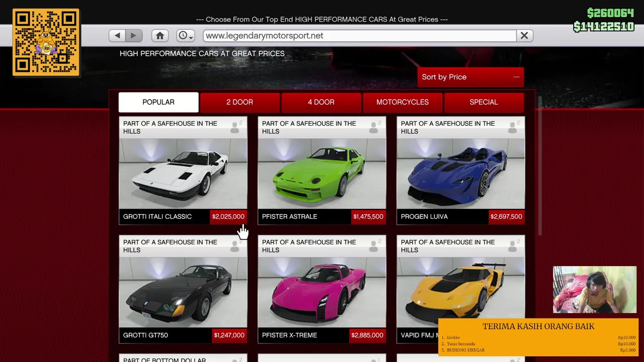Click seat-count icon on Pfister Astrale card

374,127
